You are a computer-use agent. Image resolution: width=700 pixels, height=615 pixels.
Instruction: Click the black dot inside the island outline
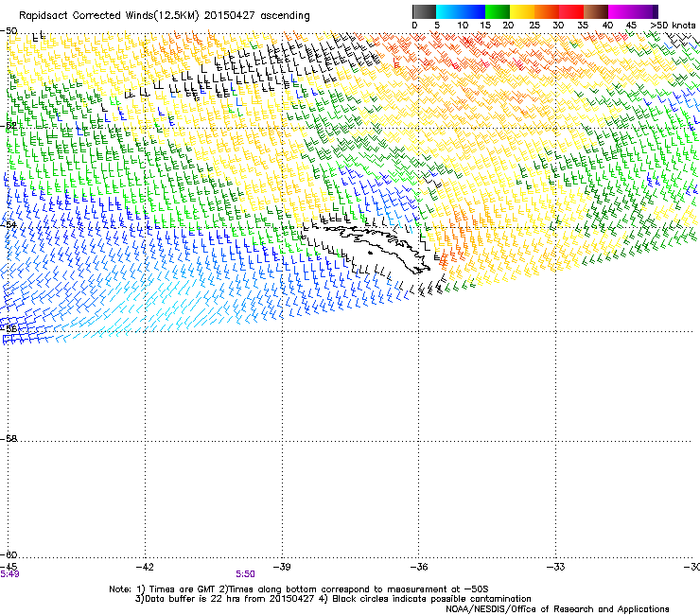point(370,254)
